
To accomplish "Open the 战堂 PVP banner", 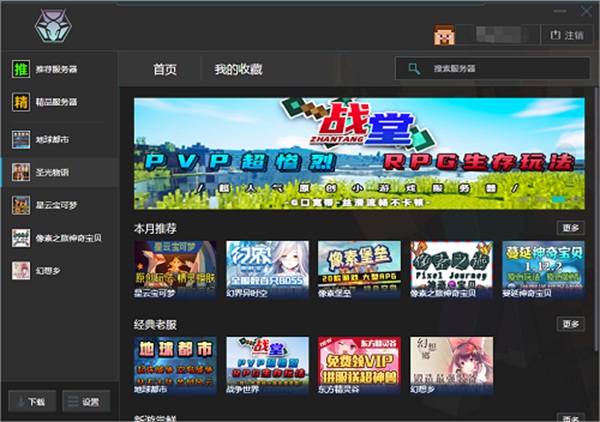I will (359, 154).
